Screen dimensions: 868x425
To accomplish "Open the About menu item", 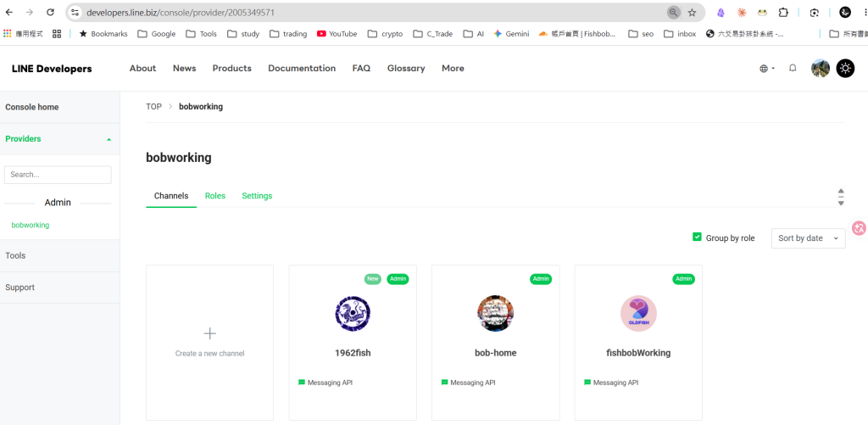I will click(x=142, y=68).
